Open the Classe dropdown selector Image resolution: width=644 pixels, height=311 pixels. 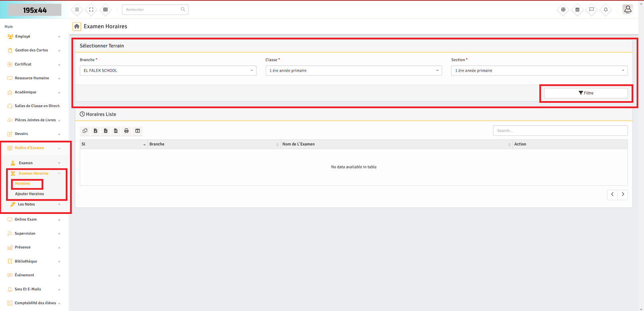(353, 70)
